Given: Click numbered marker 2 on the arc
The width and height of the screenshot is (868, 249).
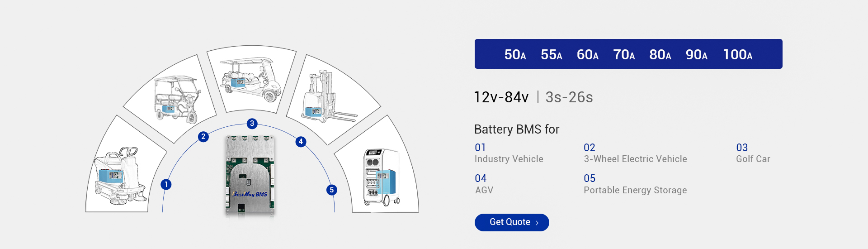Looking at the screenshot, I should (x=203, y=137).
